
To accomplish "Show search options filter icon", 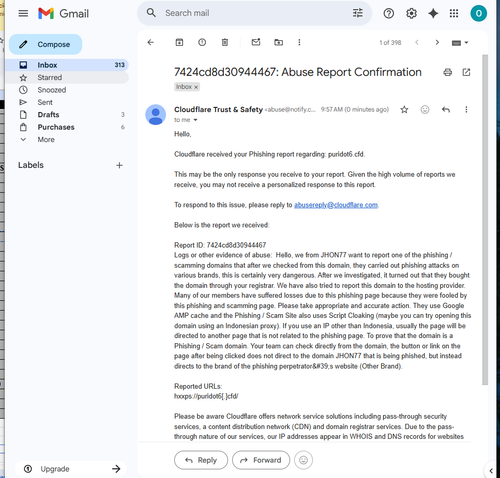I will [358, 13].
